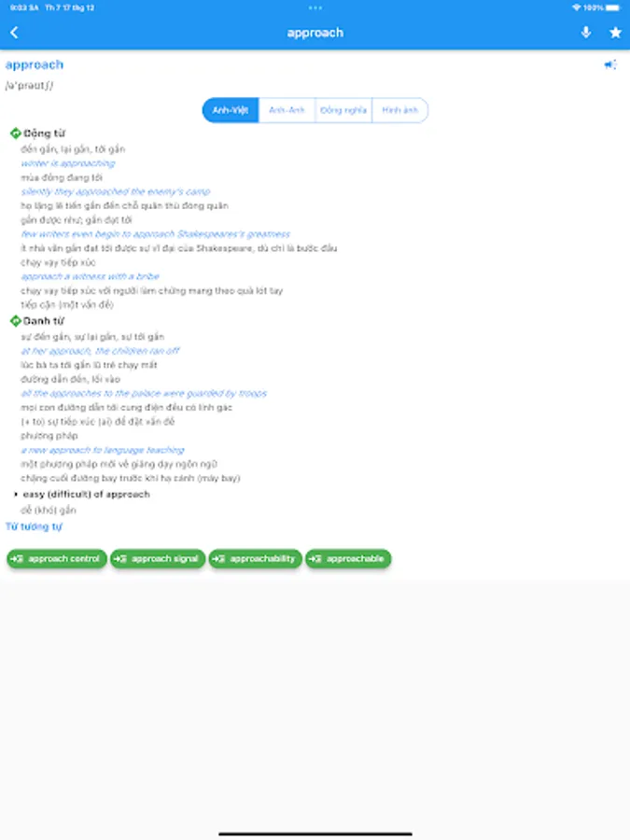Open the Hình ảnh images tab
The height and width of the screenshot is (840, 630).
(399, 110)
